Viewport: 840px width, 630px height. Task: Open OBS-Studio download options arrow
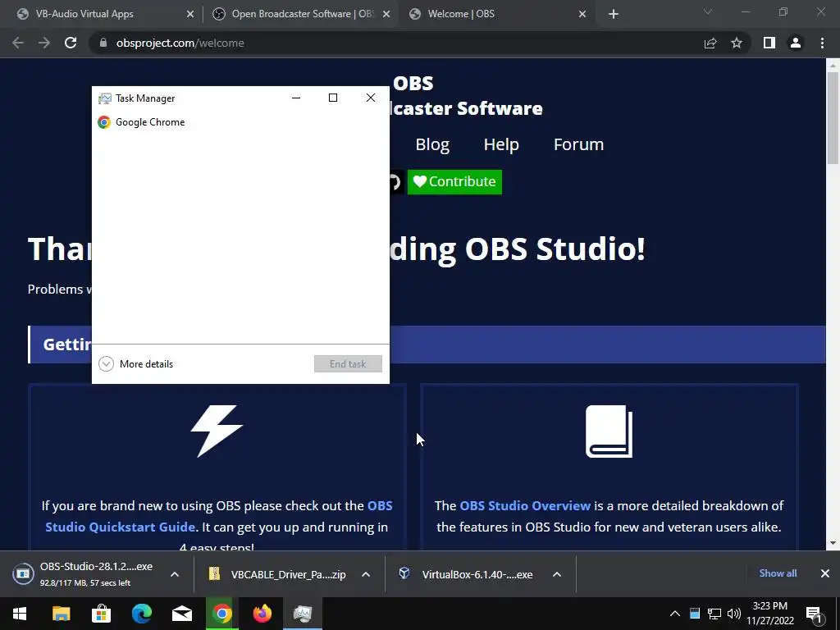(x=175, y=574)
